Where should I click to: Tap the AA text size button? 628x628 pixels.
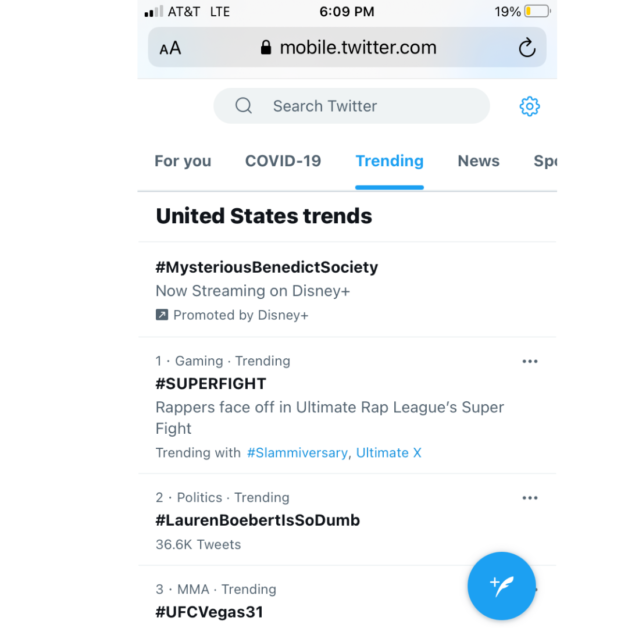click(x=170, y=48)
